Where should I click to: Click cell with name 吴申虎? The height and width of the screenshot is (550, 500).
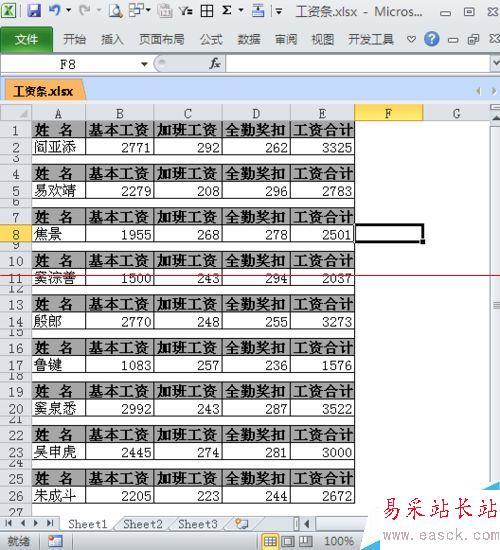pos(58,451)
